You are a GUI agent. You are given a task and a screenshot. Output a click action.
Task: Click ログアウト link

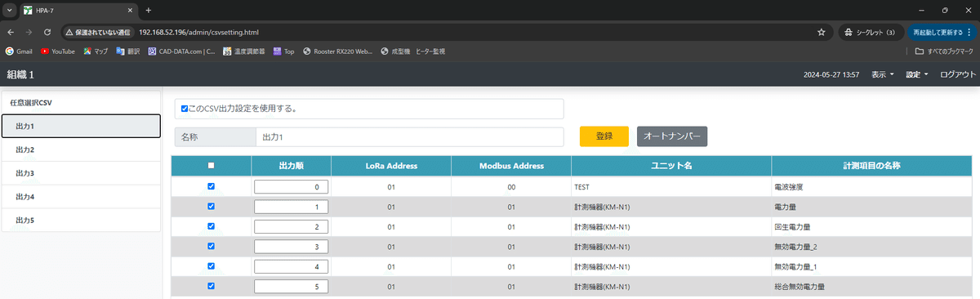click(x=958, y=74)
